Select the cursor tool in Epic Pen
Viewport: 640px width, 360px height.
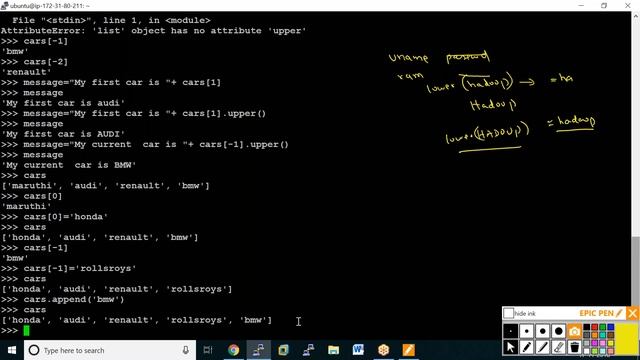click(510, 347)
